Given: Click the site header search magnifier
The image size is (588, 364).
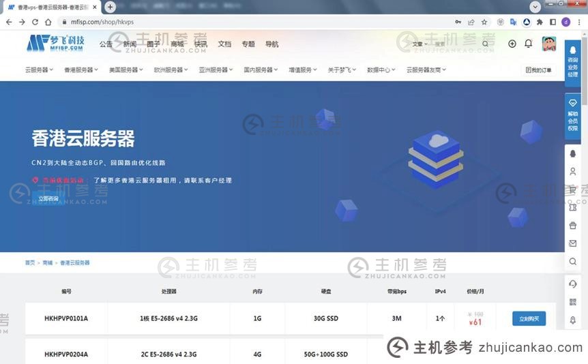Looking at the screenshot, I should pos(485,44).
